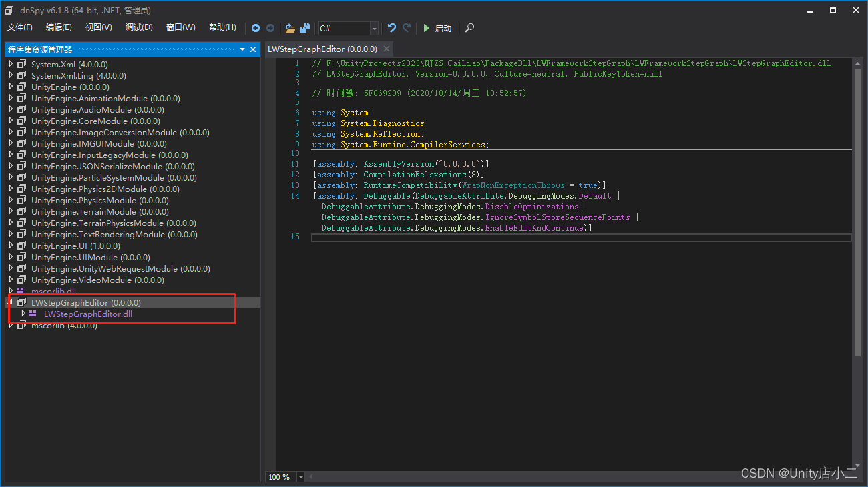Open the 调试 menu

[138, 27]
